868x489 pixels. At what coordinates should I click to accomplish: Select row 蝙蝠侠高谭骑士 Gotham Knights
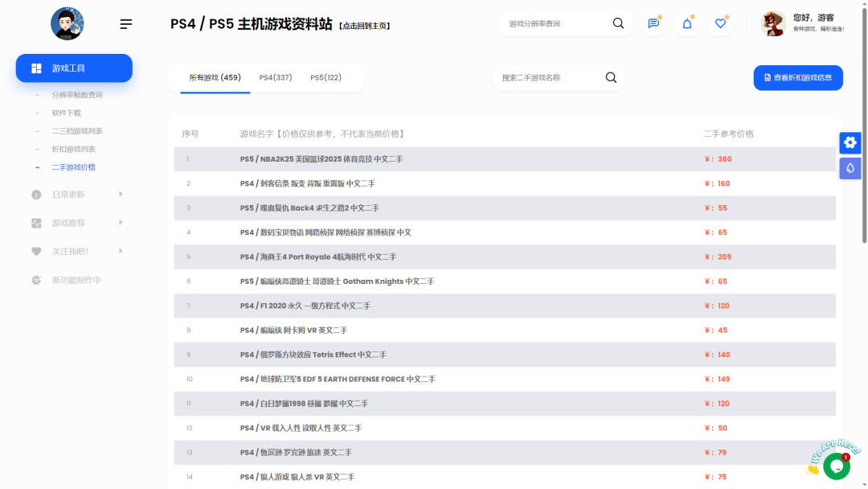[504, 281]
